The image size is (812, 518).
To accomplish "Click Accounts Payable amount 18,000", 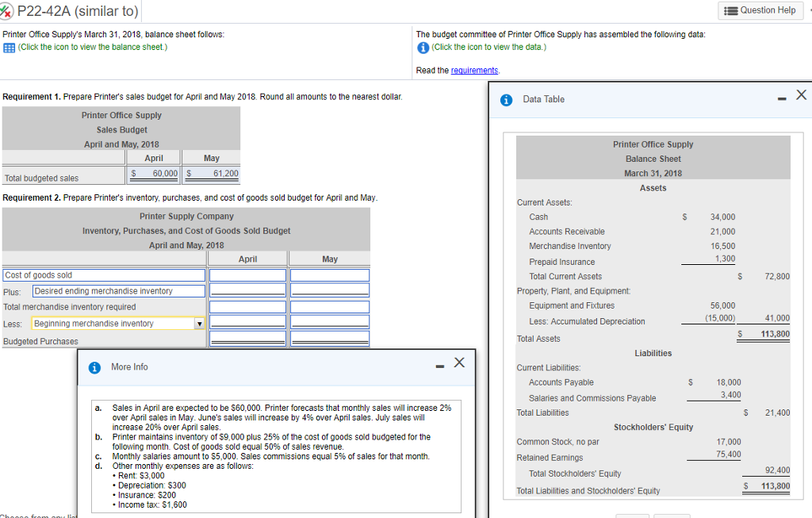I will coord(729,382).
